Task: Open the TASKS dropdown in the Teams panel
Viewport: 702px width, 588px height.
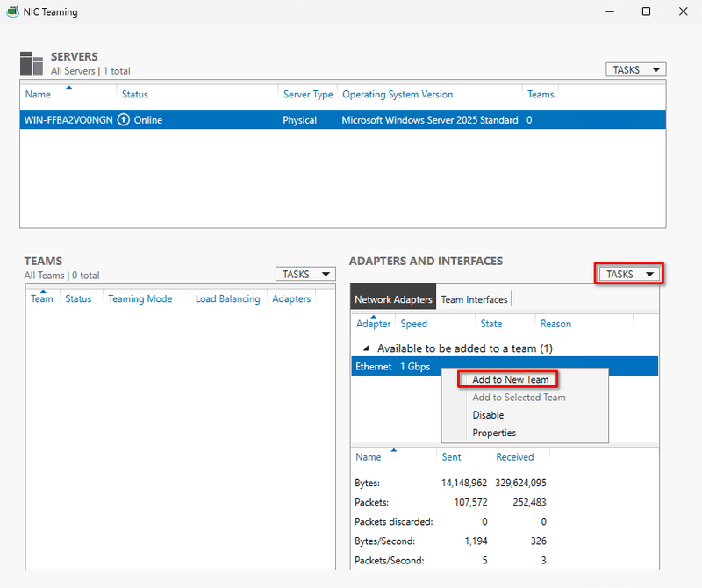Action: pyautogui.click(x=305, y=273)
